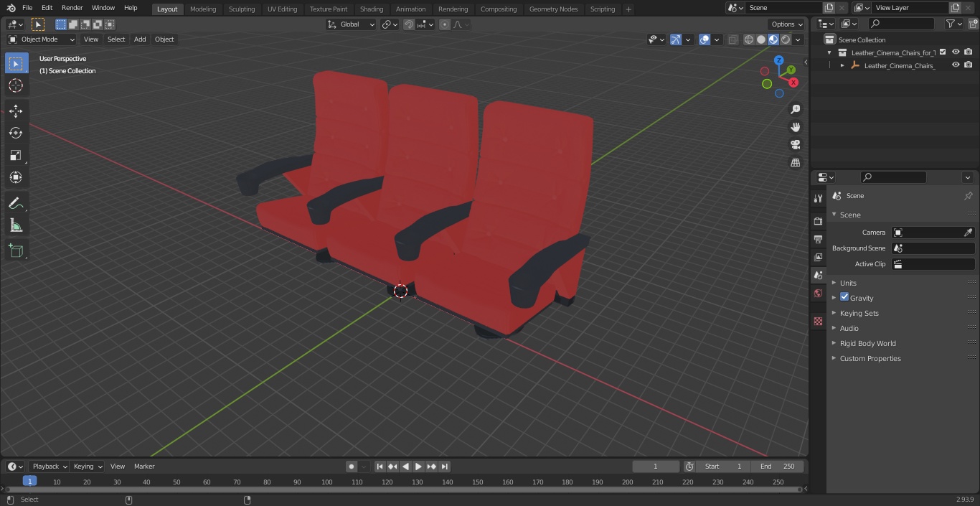
Task: Jump to the end frame
Action: pos(444,467)
